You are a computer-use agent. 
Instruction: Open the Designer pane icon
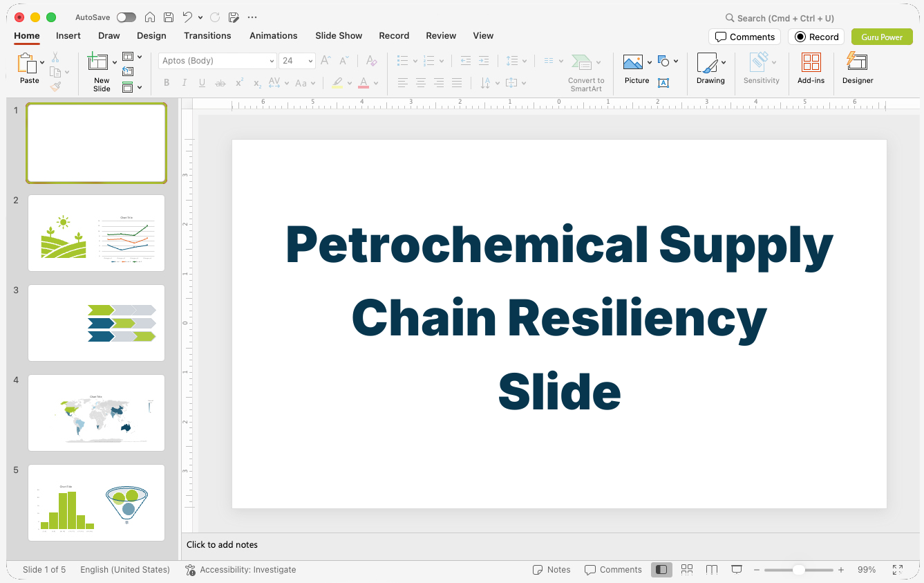pos(857,62)
